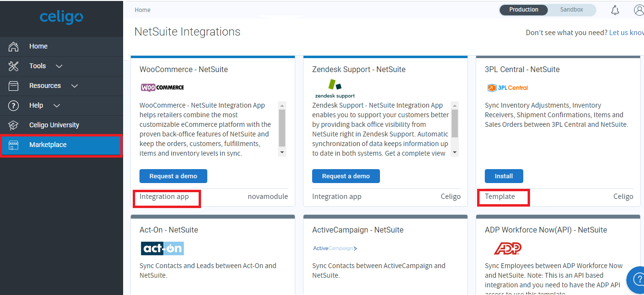The width and height of the screenshot is (644, 295).
Task: Open the user account profile icon
Action: 639,10
